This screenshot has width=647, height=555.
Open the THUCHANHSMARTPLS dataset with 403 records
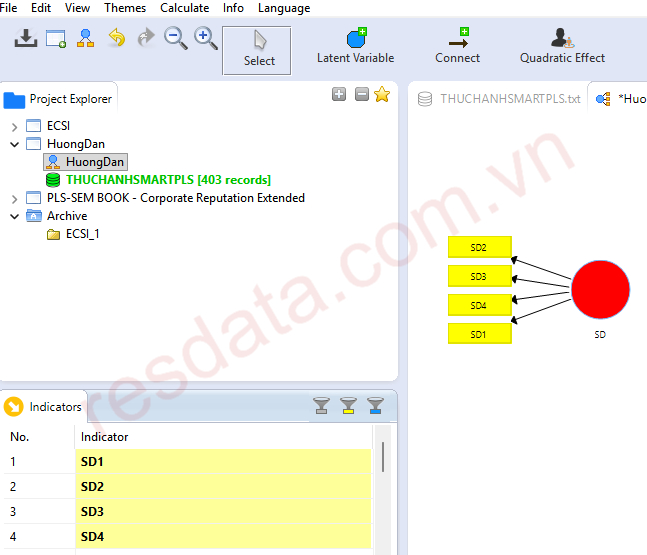pyautogui.click(x=167, y=180)
